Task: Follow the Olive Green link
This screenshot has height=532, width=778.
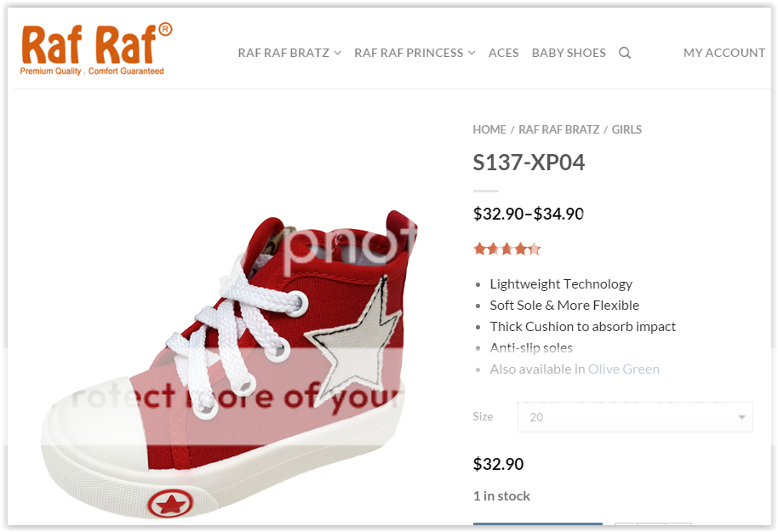Action: pos(624,369)
